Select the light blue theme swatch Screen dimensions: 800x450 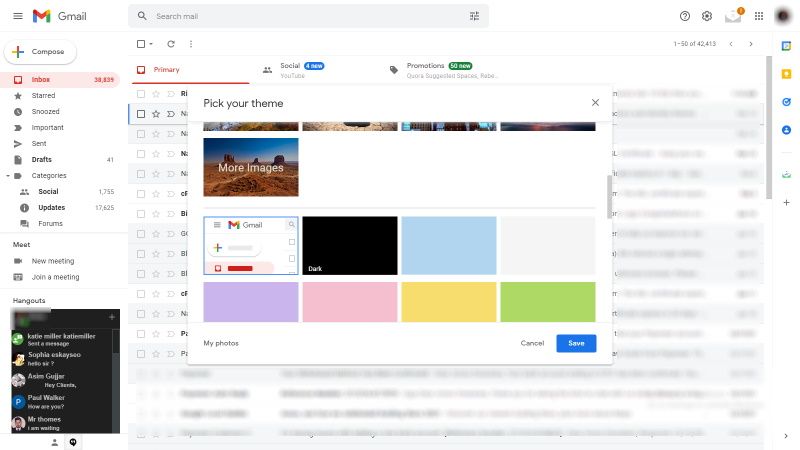449,245
